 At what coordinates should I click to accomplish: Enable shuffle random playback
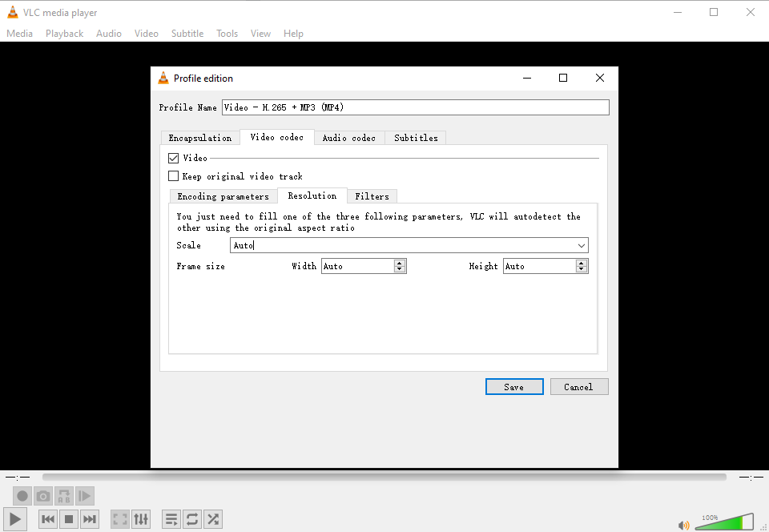[213, 519]
